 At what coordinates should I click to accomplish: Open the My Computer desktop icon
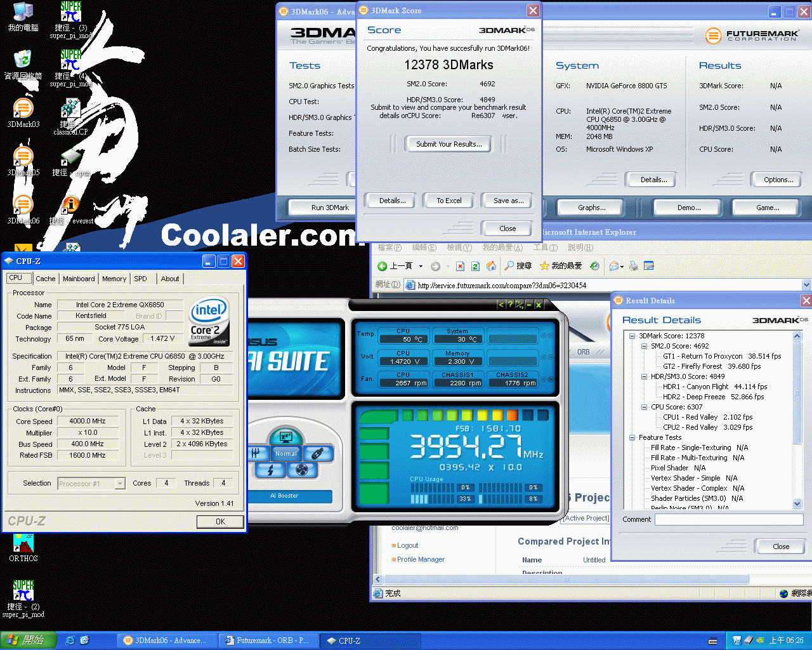[23, 17]
